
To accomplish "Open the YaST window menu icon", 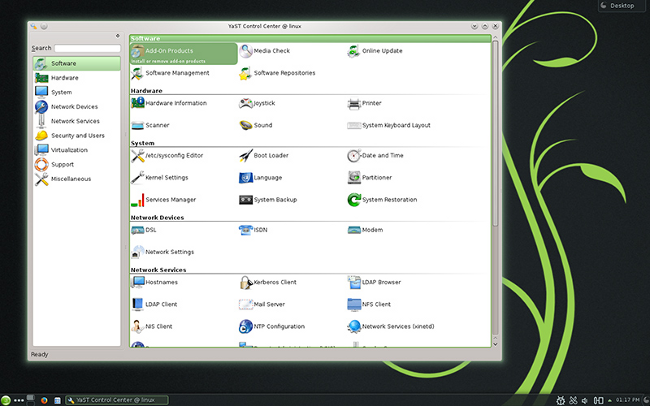I will [x=34, y=26].
